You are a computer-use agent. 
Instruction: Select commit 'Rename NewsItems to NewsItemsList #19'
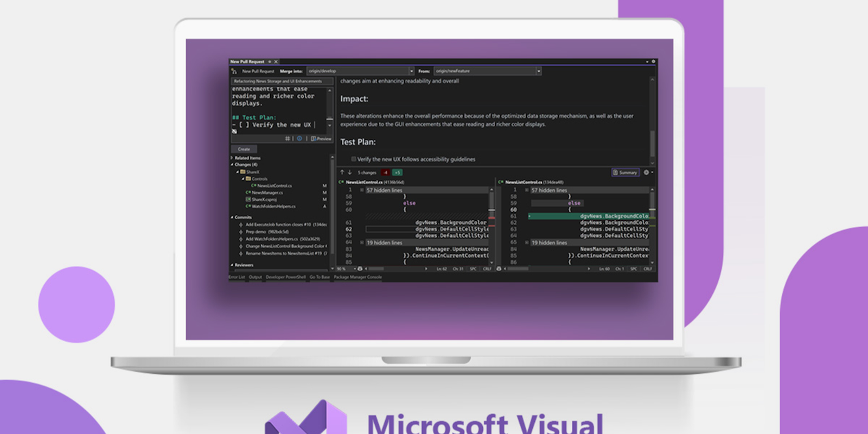(x=286, y=253)
